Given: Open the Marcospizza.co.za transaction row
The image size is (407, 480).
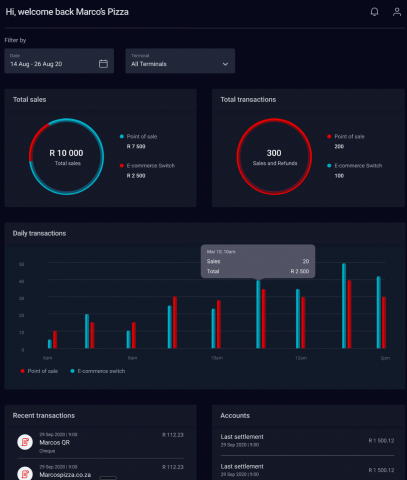Looking at the screenshot, I should point(100,471).
